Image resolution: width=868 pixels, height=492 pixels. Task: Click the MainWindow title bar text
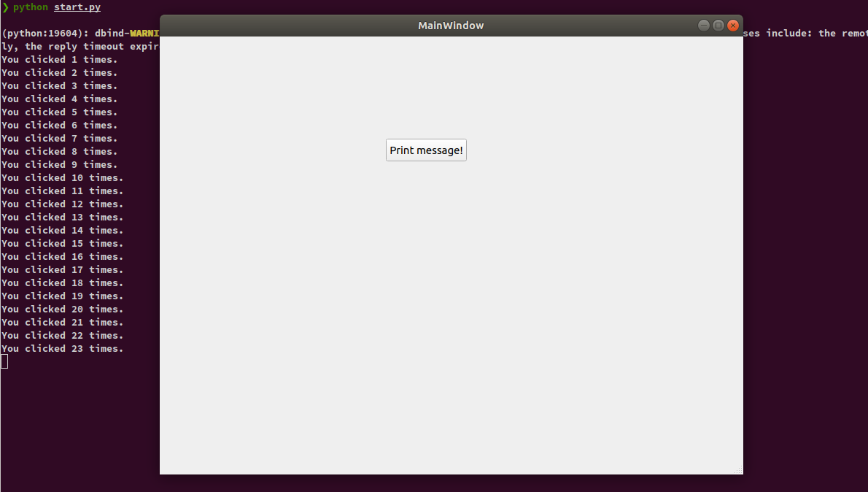point(450,26)
